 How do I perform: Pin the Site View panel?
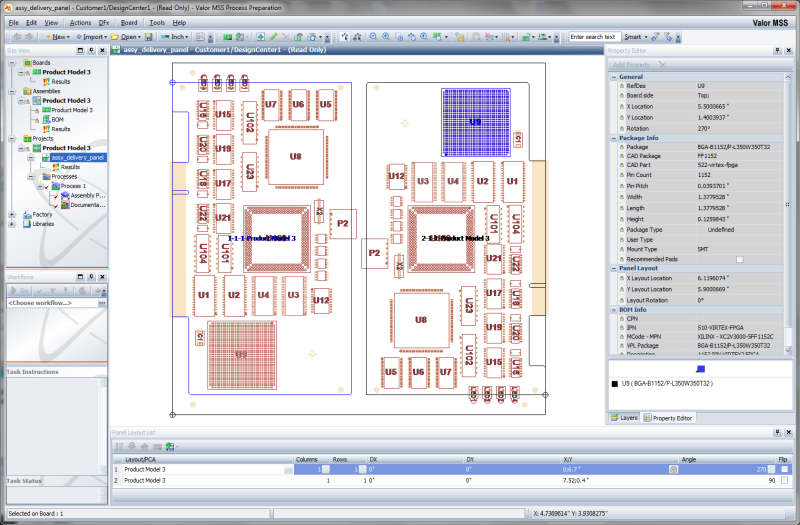coord(91,51)
